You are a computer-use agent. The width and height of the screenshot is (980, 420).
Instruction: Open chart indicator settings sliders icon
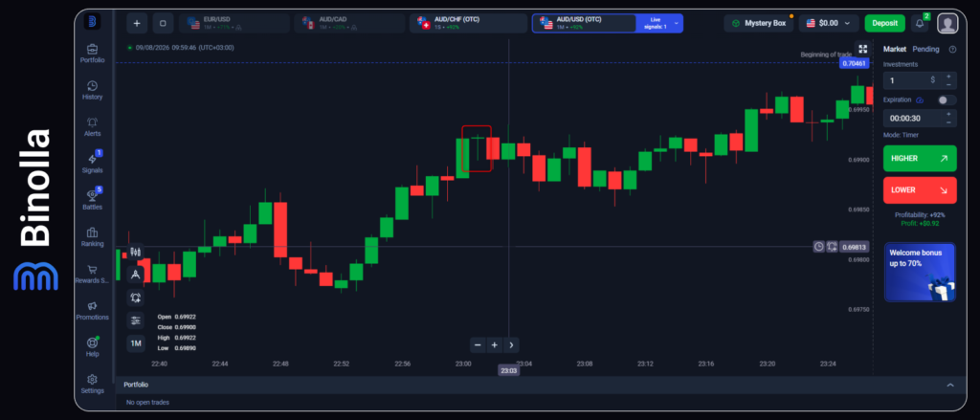pos(136,320)
